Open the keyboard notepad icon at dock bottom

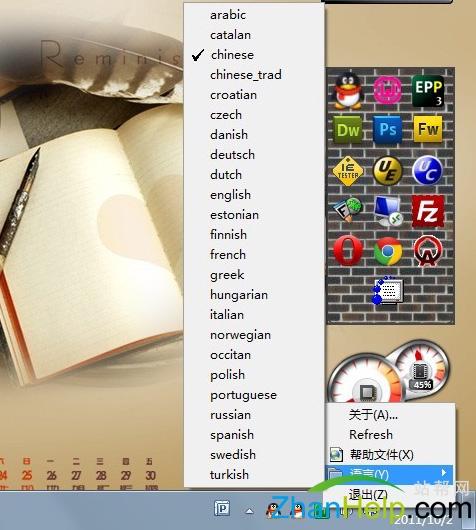[x=388, y=290]
